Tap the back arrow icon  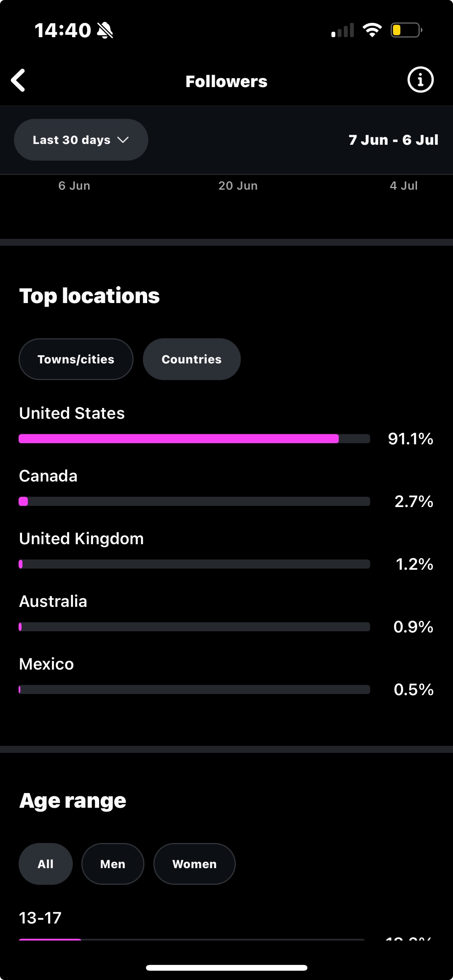[x=18, y=81]
